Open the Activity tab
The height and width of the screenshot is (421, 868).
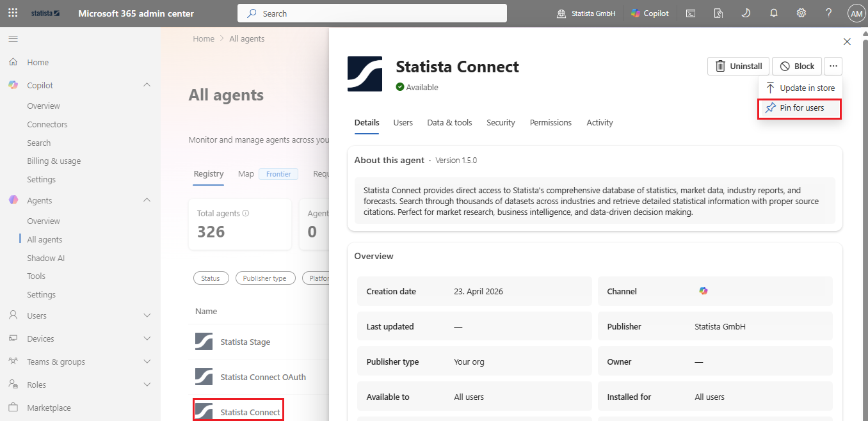(600, 122)
